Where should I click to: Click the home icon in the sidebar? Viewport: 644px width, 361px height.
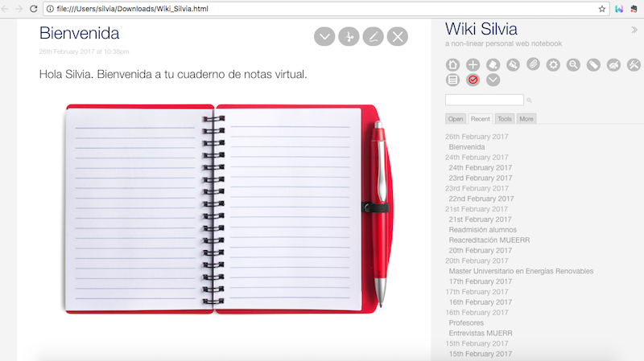[452, 65]
